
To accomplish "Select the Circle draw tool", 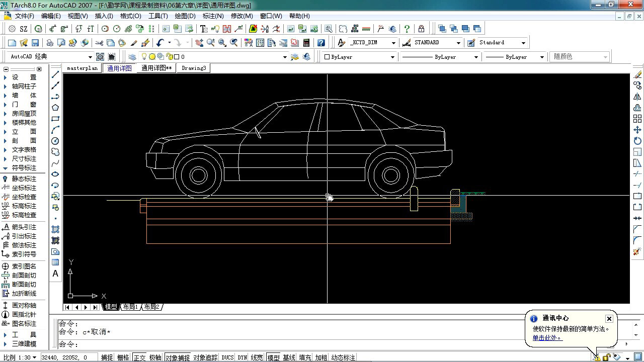I will coord(55,141).
